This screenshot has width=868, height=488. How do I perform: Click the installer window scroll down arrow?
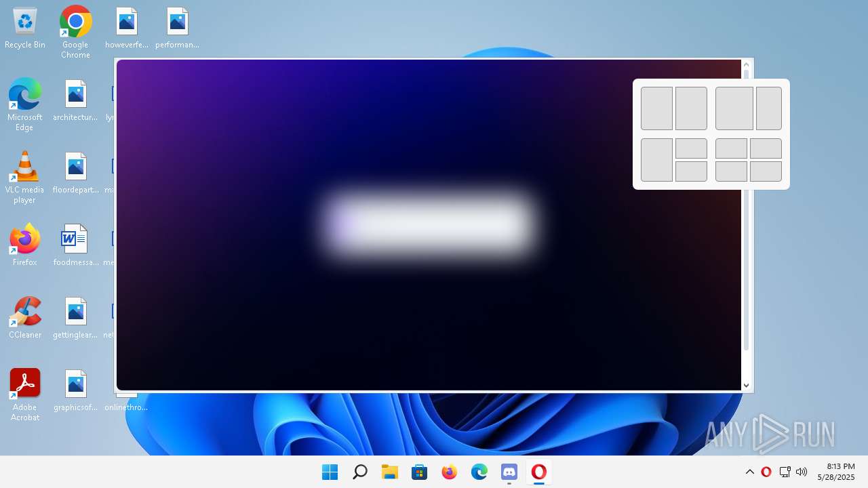pos(746,385)
